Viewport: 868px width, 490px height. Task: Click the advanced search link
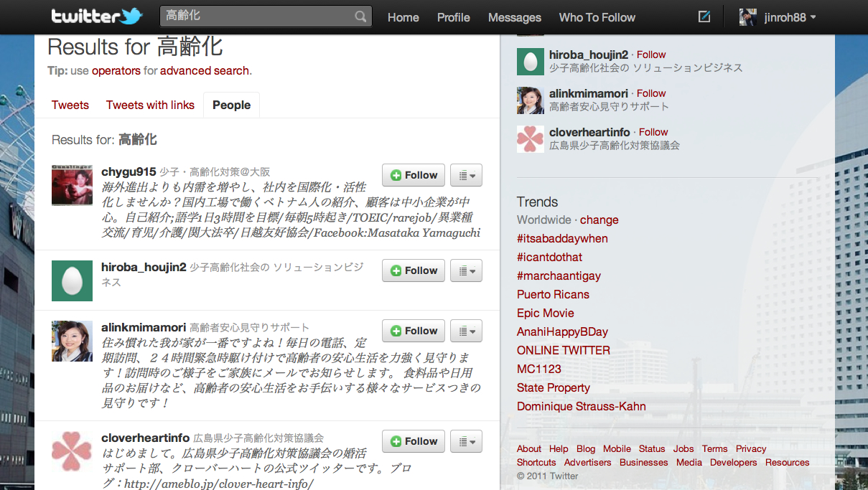tap(204, 70)
